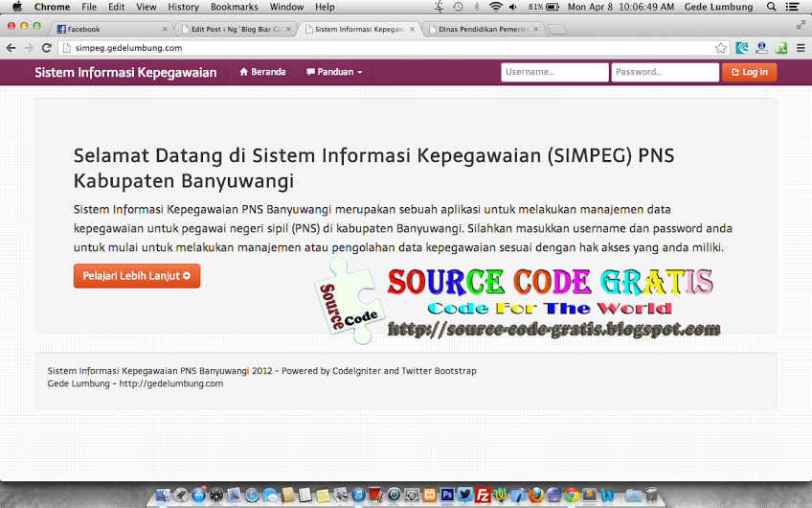Open iTunes from the dock
Image resolution: width=812 pixels, height=508 pixels.
click(x=358, y=495)
